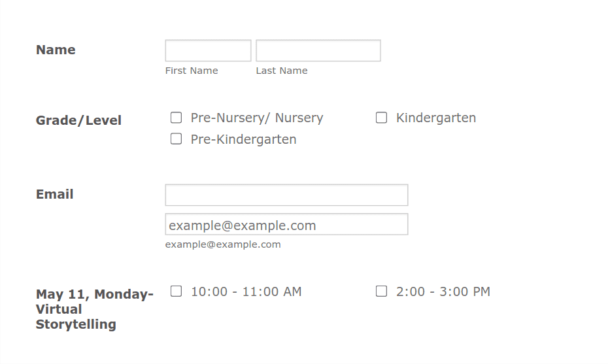This screenshot has height=364, width=608.
Task: Tick the 2:00 - 3:00 PM checkbox box
Action: point(381,291)
